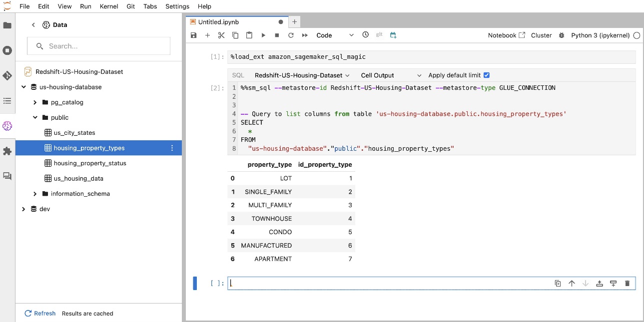
Task: Open the cell type Code dropdown
Action: click(335, 35)
